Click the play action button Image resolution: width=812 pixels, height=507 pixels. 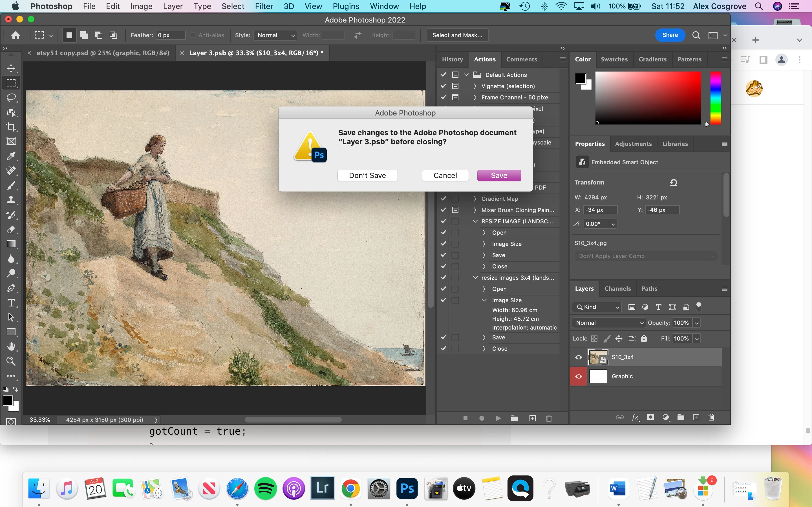498,418
